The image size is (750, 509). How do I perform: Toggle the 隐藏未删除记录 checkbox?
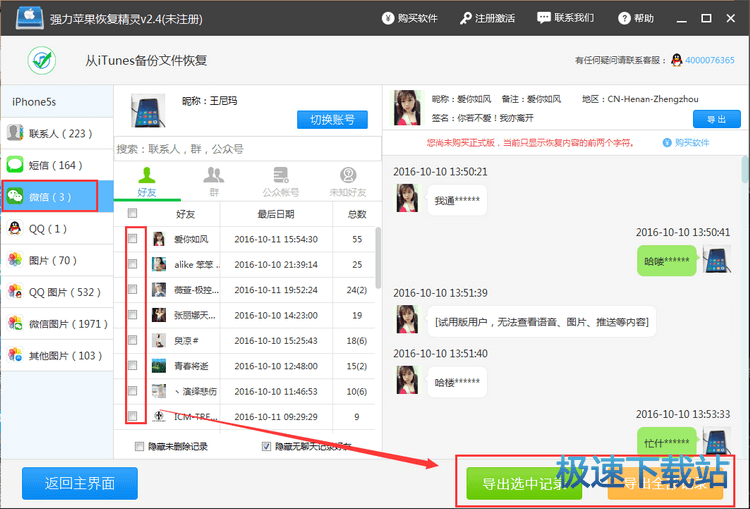point(139,446)
